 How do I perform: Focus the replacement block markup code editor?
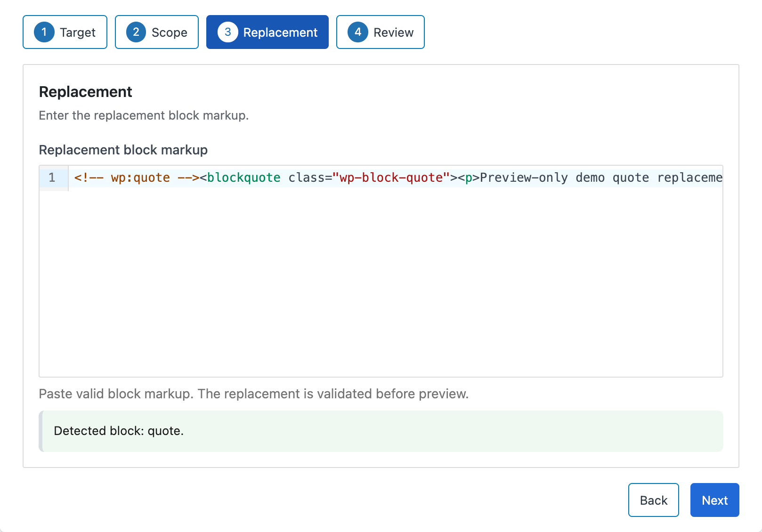point(381,271)
